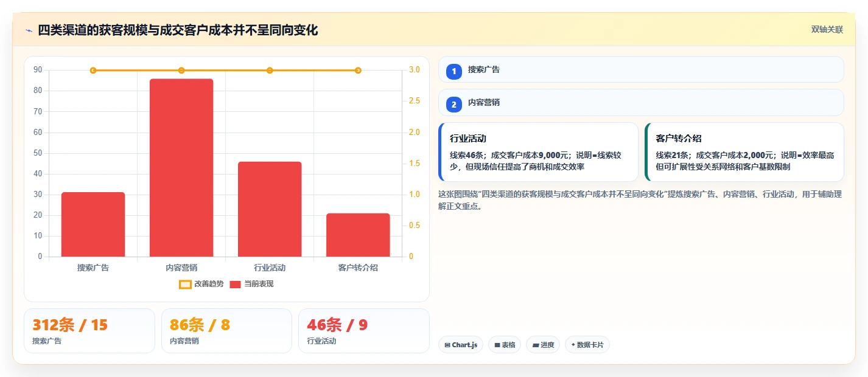
Task: Click the left axis value 90
Action: (x=38, y=70)
